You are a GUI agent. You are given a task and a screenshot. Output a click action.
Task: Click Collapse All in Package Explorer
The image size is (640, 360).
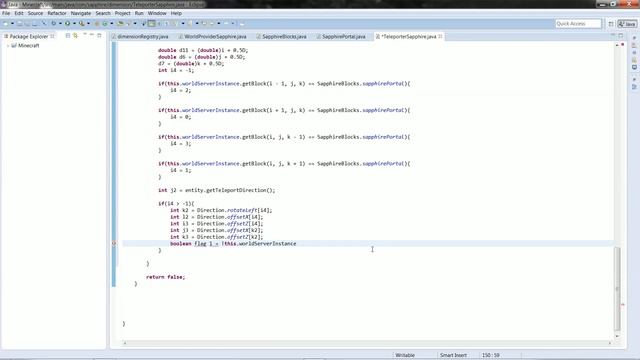coord(68,36)
